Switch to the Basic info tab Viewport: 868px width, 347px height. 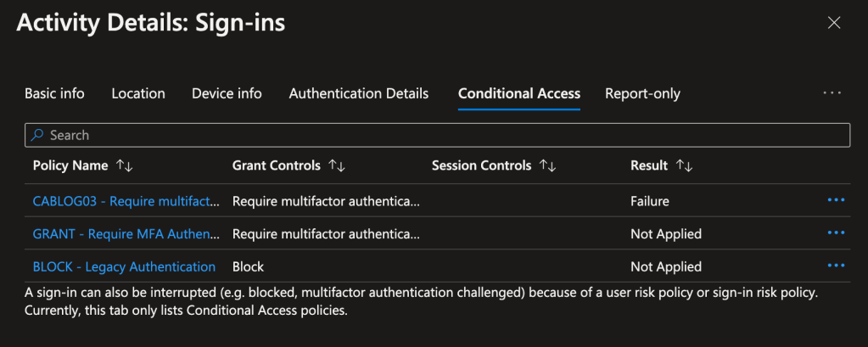tap(54, 93)
